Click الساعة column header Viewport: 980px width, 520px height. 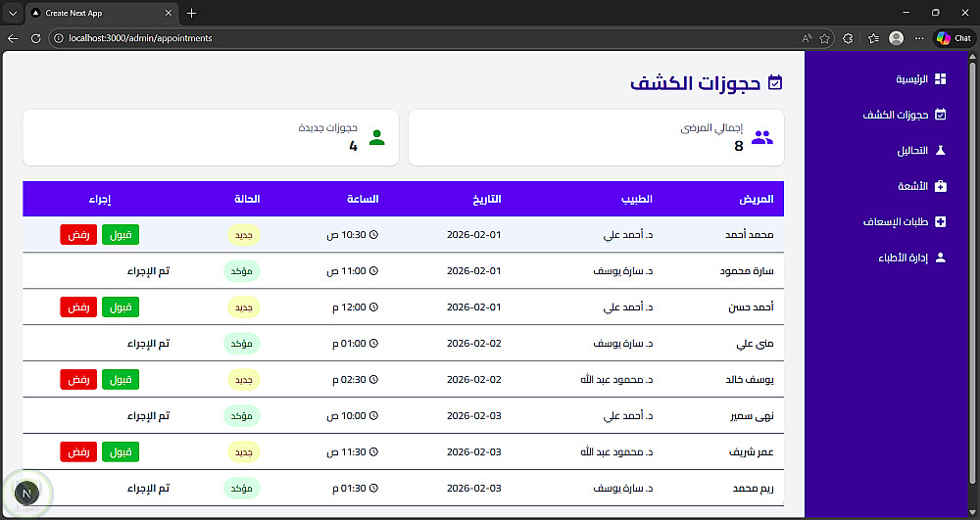click(364, 199)
